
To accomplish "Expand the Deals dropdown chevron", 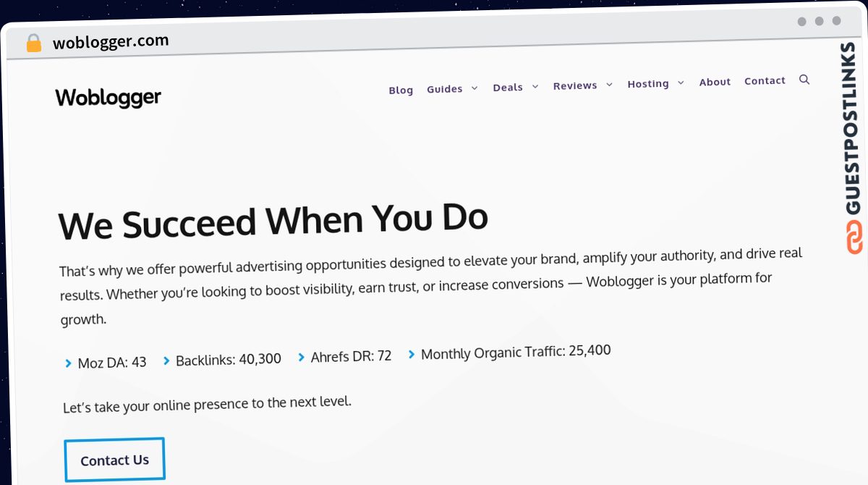I will tap(535, 86).
